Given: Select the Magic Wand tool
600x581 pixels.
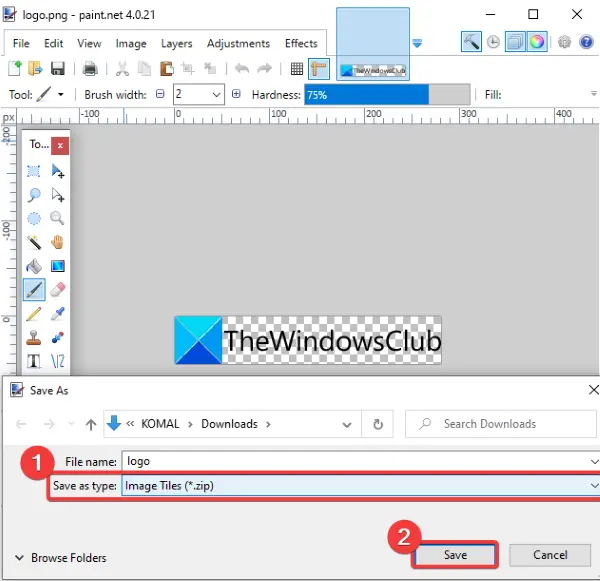Looking at the screenshot, I should tap(34, 242).
